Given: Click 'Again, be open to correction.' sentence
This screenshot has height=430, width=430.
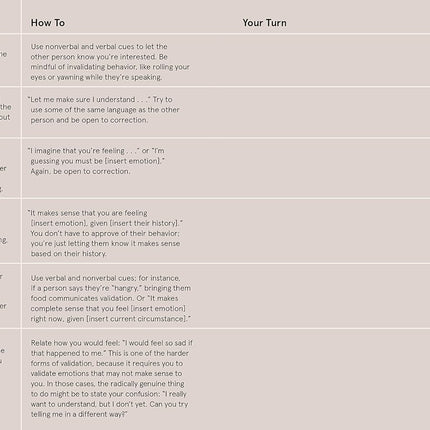Looking at the screenshot, I should pos(80,171).
